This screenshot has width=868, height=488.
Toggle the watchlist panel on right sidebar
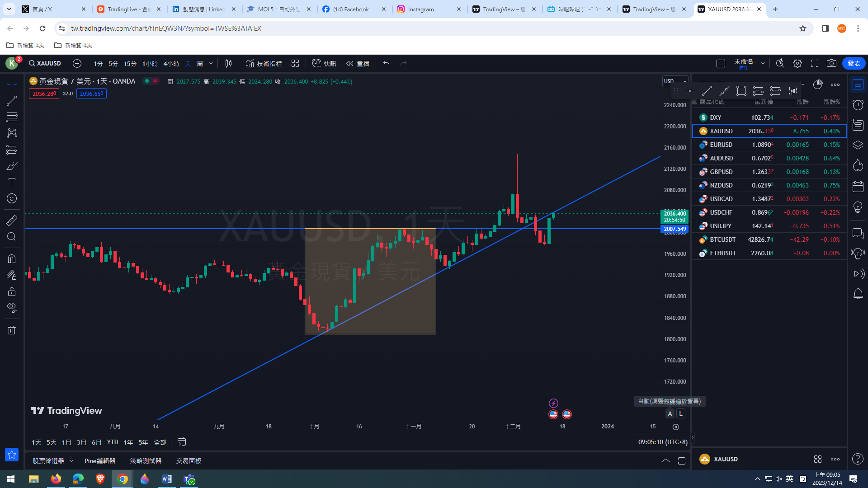[858, 84]
